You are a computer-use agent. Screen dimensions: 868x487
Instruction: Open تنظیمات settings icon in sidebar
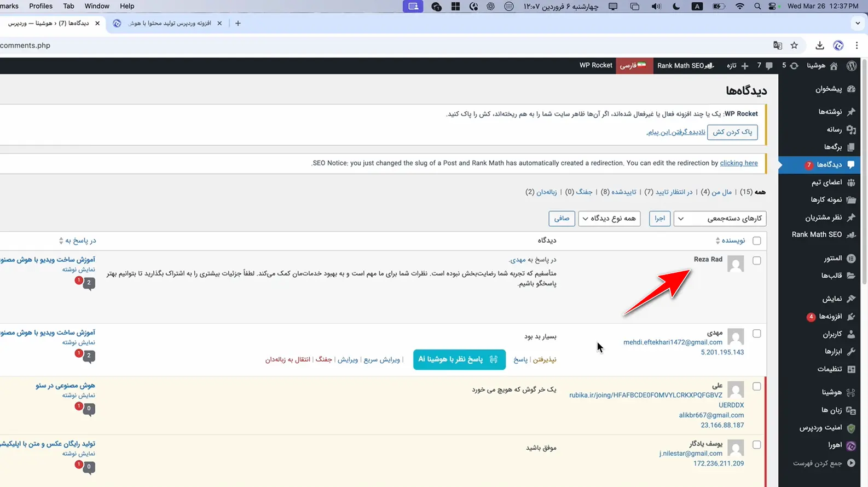pos(851,369)
